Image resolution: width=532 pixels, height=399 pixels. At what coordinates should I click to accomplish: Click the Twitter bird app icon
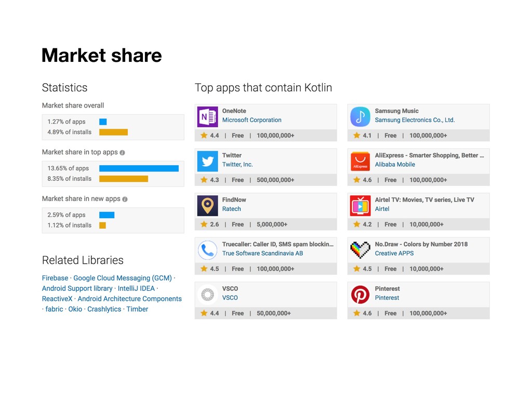[208, 162]
